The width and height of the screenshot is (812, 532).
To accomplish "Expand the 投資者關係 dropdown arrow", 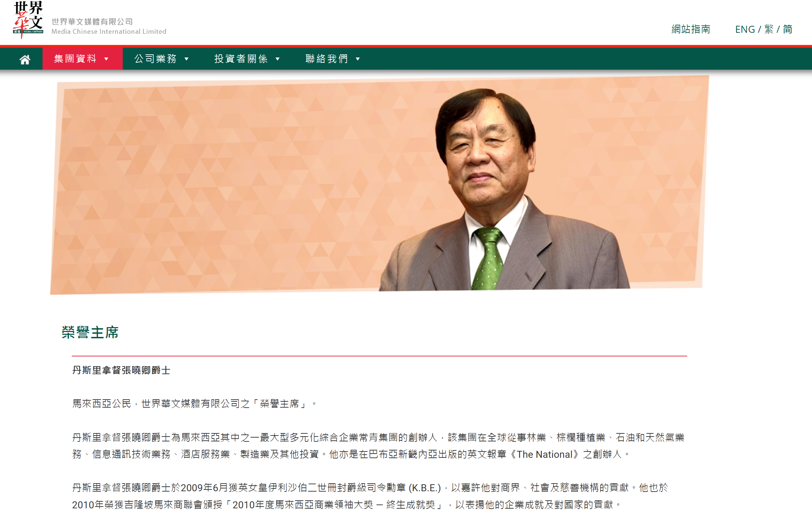I will pos(278,59).
